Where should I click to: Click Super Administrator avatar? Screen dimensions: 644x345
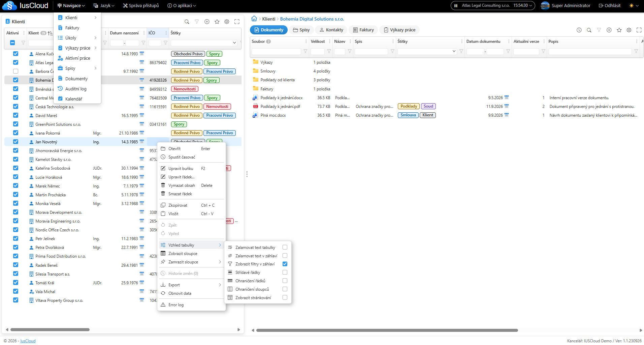545,5
